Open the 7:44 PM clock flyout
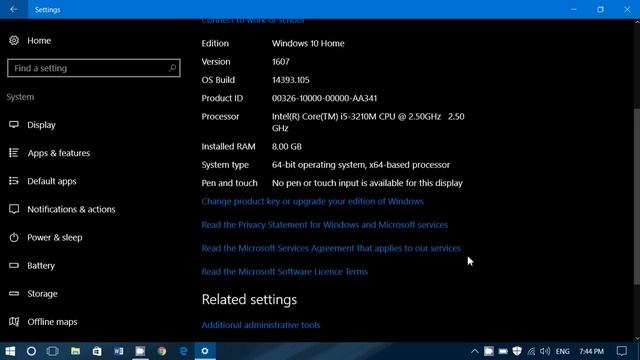The height and width of the screenshot is (360, 640). (x=591, y=351)
